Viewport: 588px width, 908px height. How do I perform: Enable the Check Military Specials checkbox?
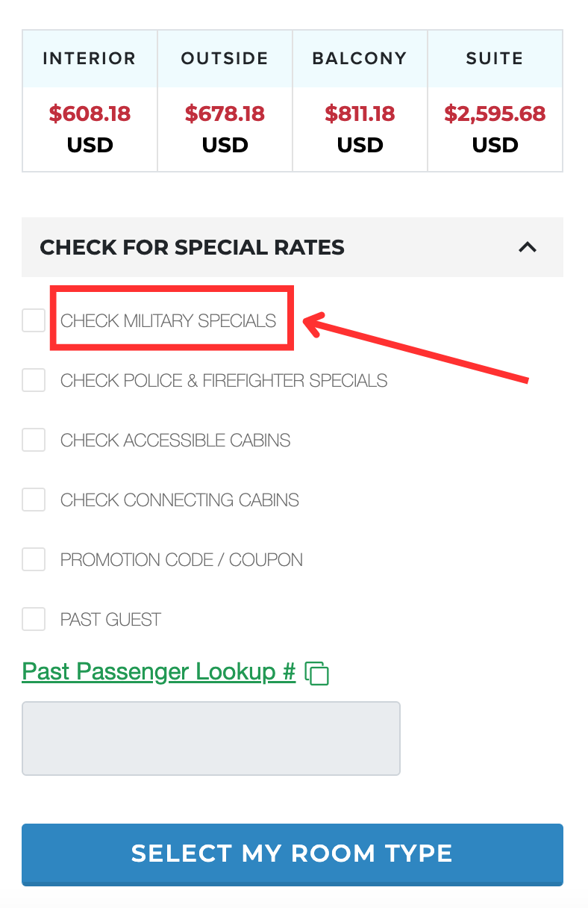(x=34, y=321)
